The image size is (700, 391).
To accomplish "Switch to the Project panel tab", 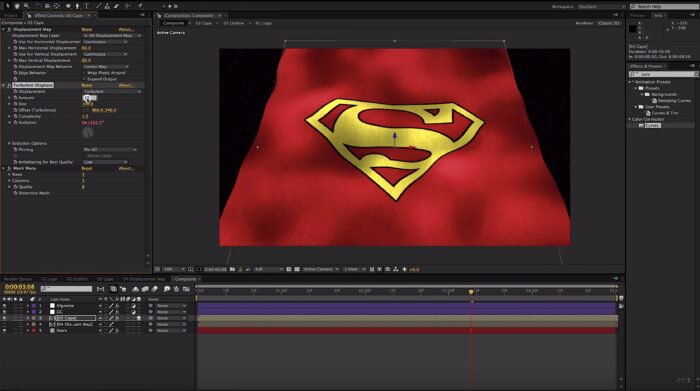I will (x=10, y=15).
